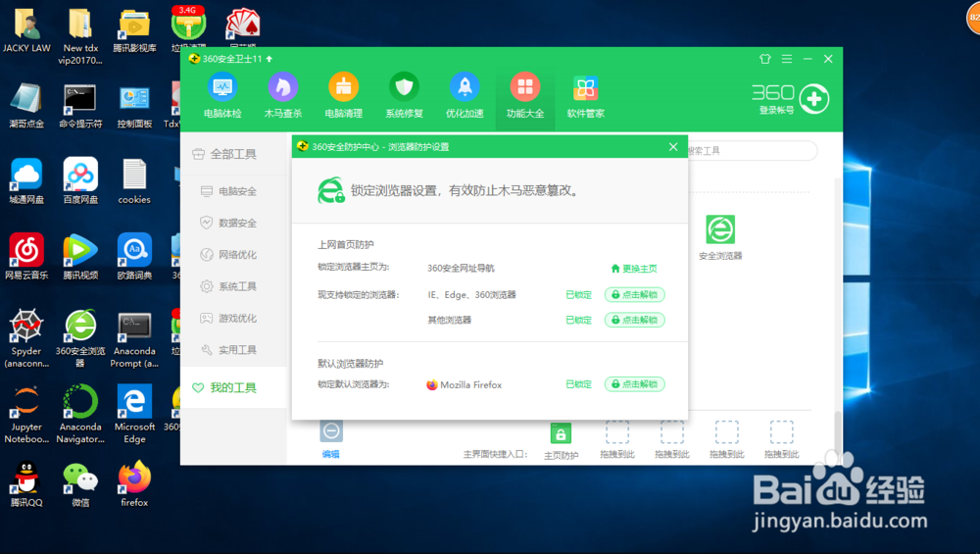The image size is (980, 554).
Task: Select the 城通网盘 desktop icon
Action: click(26, 181)
